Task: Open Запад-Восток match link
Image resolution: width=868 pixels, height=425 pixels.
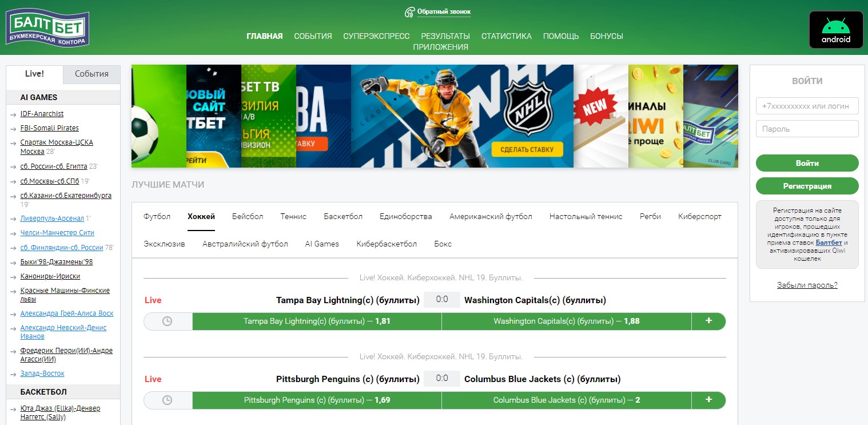Action: point(42,374)
